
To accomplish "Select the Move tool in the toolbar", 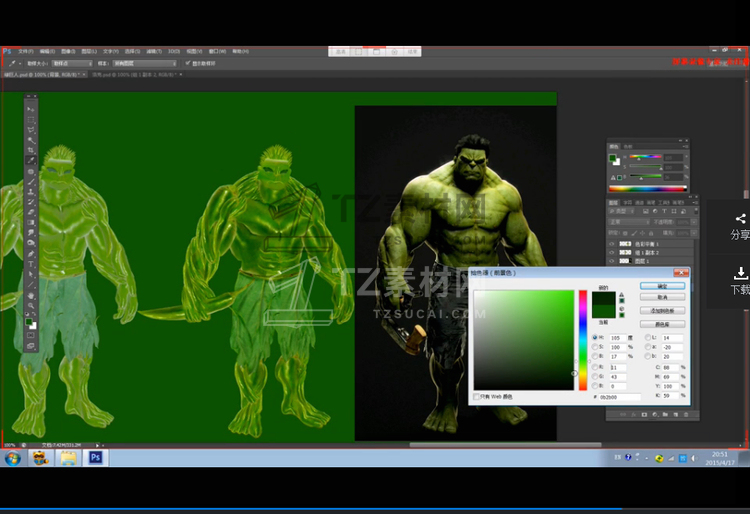I will click(31, 108).
